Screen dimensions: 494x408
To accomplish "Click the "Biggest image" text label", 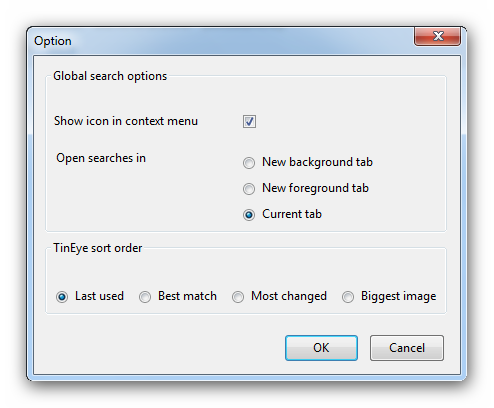I will [398, 296].
